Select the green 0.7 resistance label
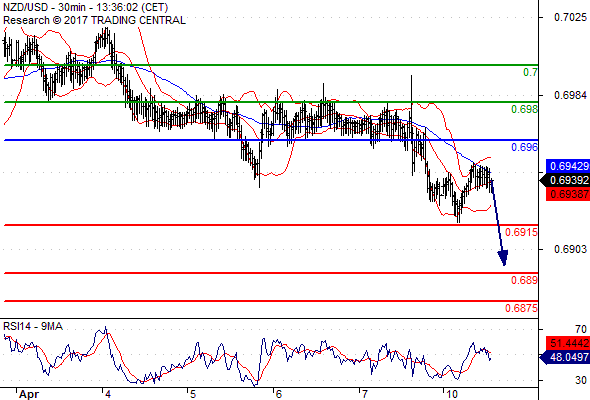This screenshot has width=590, height=400. coord(531,72)
